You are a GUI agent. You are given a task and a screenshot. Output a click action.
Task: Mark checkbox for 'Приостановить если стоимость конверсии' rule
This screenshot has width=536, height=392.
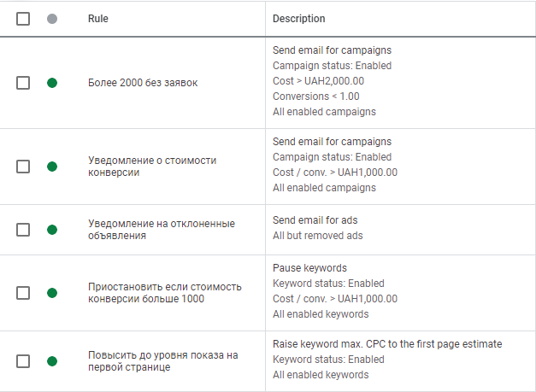pos(23,292)
